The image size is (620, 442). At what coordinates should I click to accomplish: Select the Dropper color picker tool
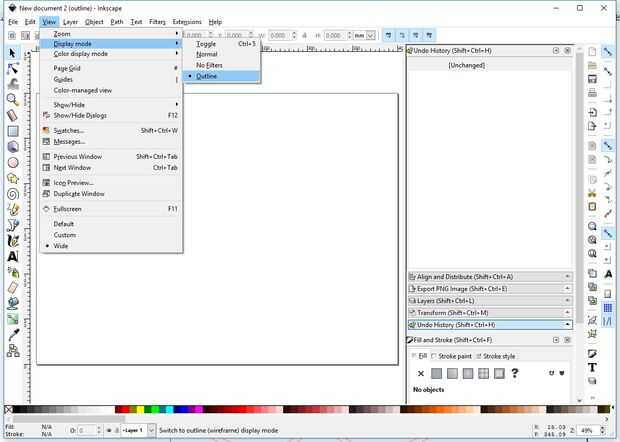click(13, 335)
